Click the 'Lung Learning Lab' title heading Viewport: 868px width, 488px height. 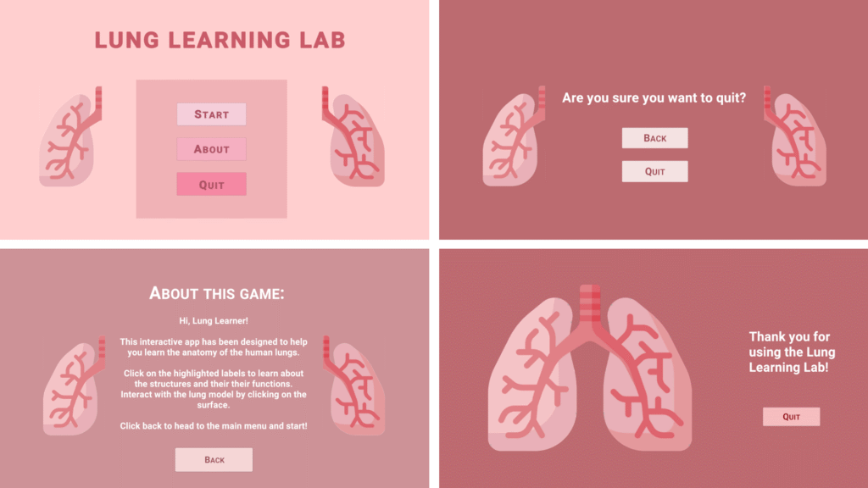tap(220, 40)
